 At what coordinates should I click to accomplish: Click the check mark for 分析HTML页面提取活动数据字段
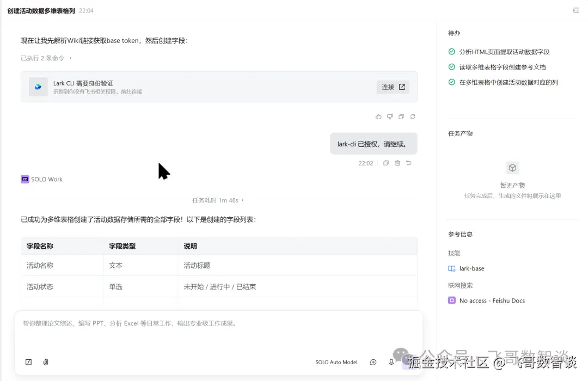pyautogui.click(x=451, y=51)
